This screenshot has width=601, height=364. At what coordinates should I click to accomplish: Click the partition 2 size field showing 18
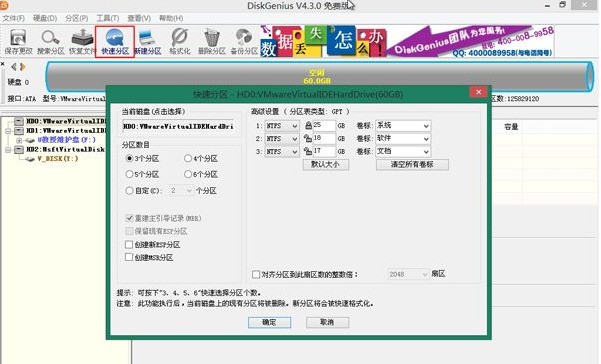point(324,138)
